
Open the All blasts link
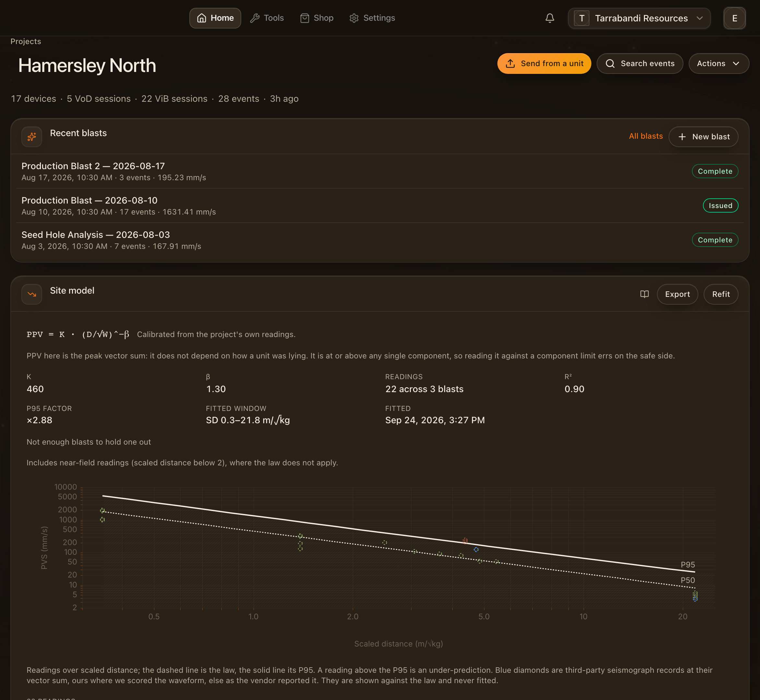[x=646, y=136]
